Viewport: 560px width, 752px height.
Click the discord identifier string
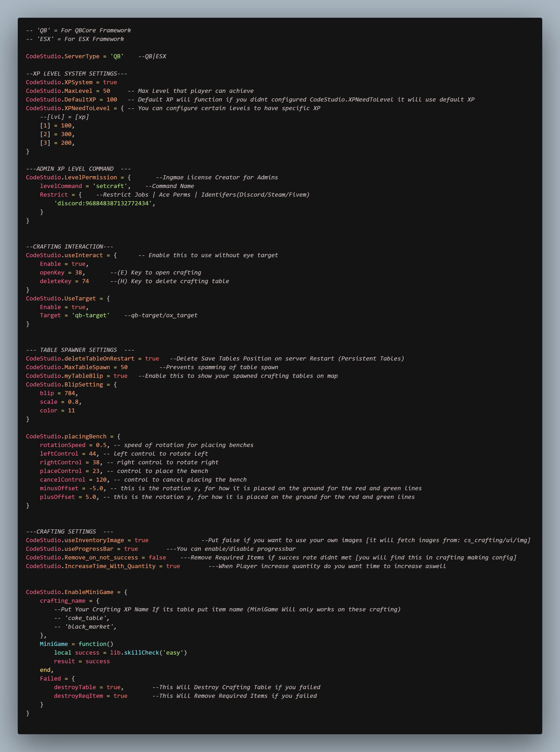[x=103, y=203]
